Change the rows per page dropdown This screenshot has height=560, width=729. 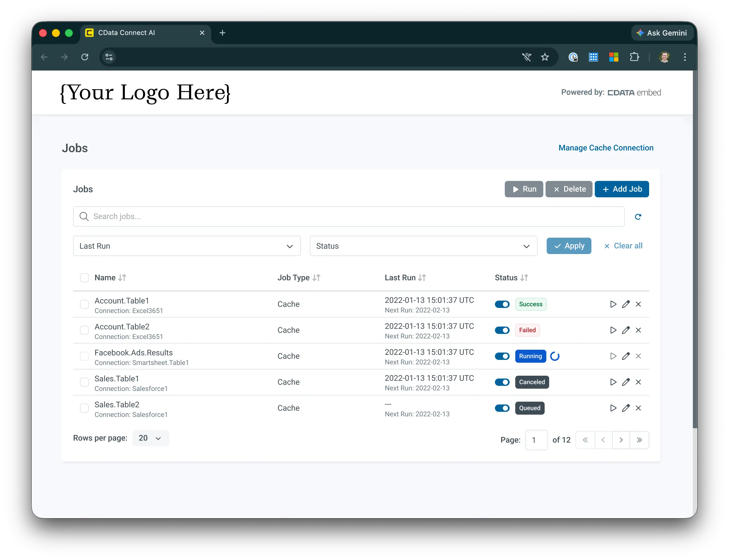click(x=150, y=438)
